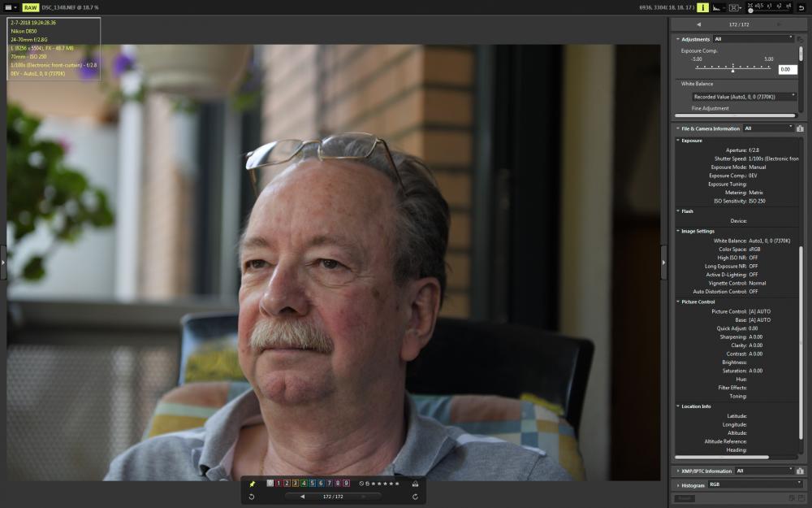Apply label 0 to the image

tap(270, 483)
